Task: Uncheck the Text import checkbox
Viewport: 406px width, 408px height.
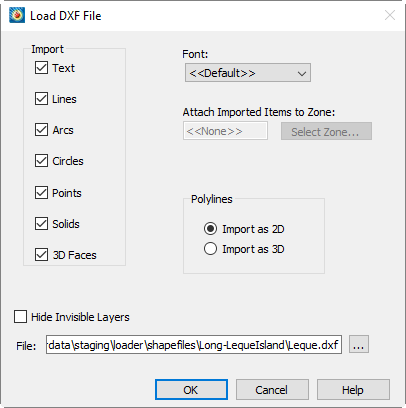Action: click(x=41, y=68)
